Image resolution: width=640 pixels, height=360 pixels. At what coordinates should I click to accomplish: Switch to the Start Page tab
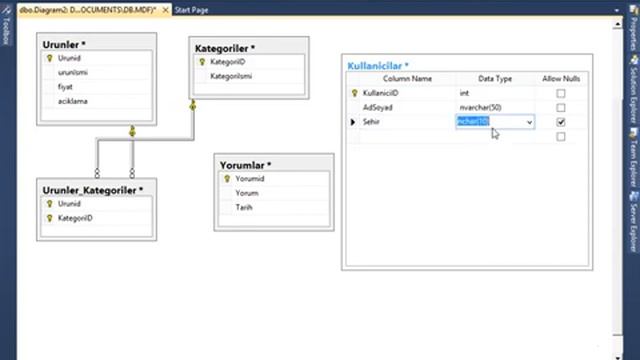[191, 10]
